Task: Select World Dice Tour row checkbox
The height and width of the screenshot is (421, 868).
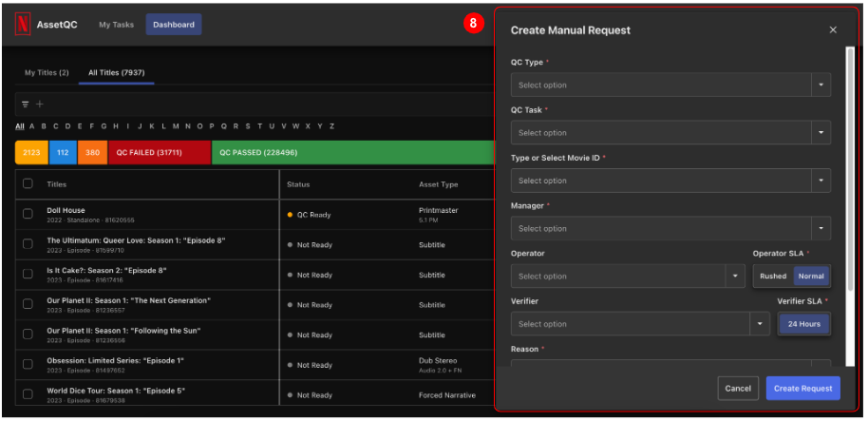Action: 28,394
